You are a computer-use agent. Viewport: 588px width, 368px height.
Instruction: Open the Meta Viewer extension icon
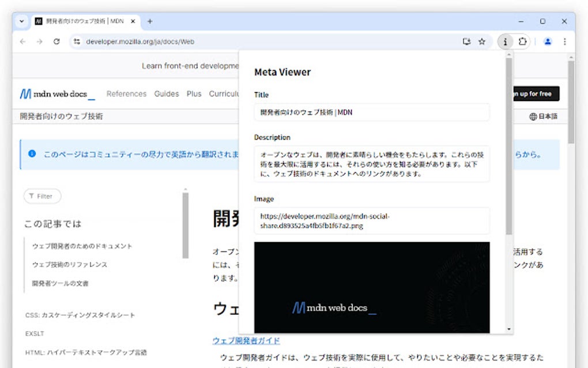[505, 42]
